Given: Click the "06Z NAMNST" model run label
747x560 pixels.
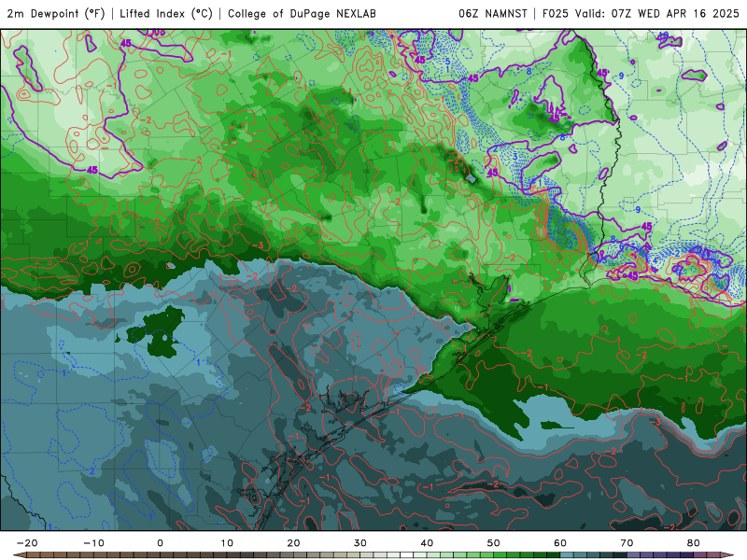Looking at the screenshot, I should (x=493, y=13).
